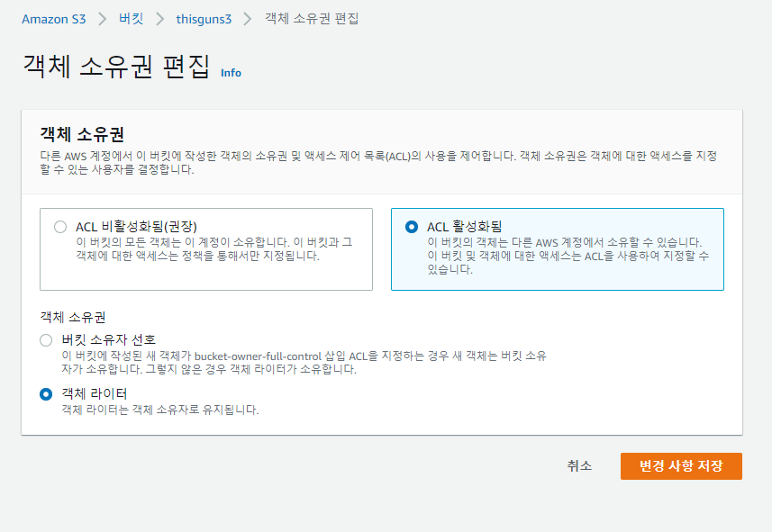
Task: Select the ACL 비활성화됨(권장) radio button
Action: coord(60,227)
